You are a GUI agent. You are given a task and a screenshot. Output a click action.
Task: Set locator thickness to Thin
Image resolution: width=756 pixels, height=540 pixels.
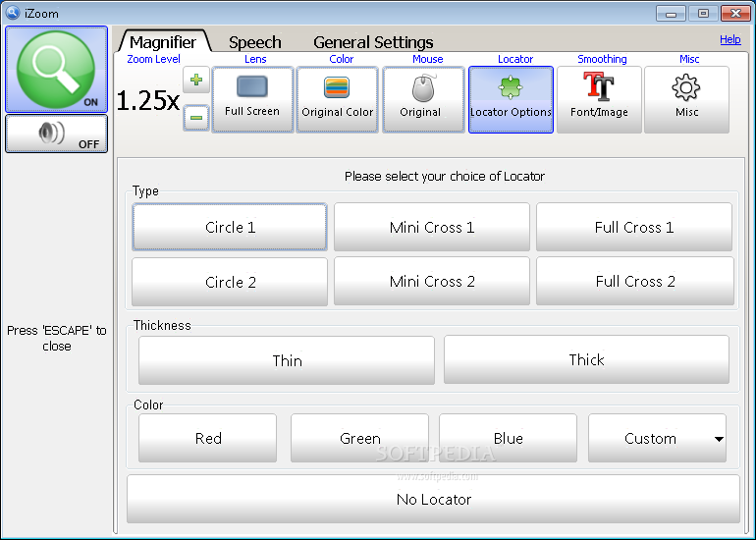point(287,360)
